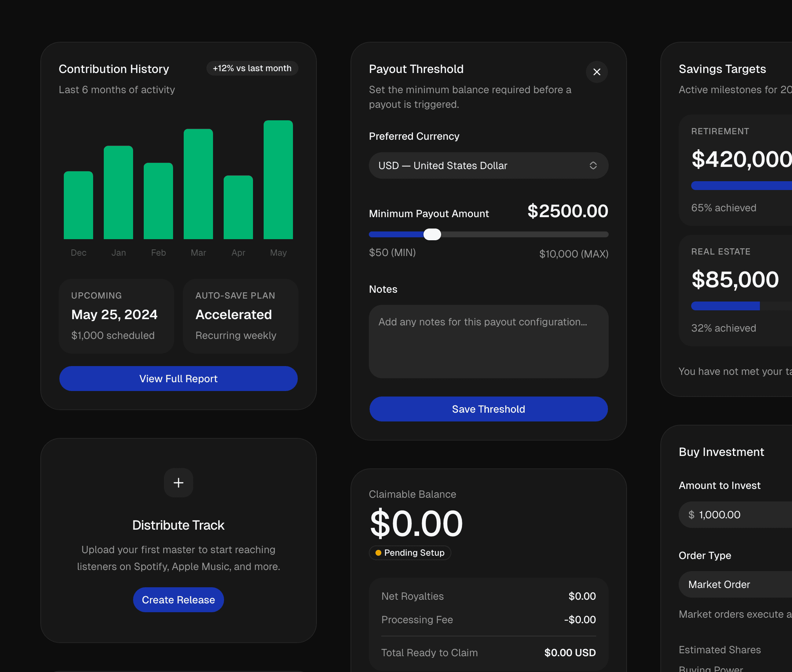792x672 pixels.
Task: Click the Pending Setup status badge
Action: tap(410, 553)
